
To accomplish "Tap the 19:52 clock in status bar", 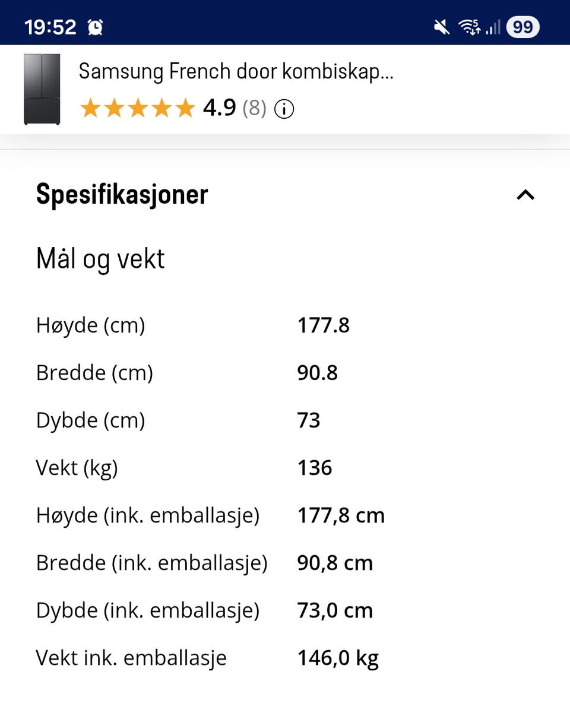I will [x=50, y=27].
